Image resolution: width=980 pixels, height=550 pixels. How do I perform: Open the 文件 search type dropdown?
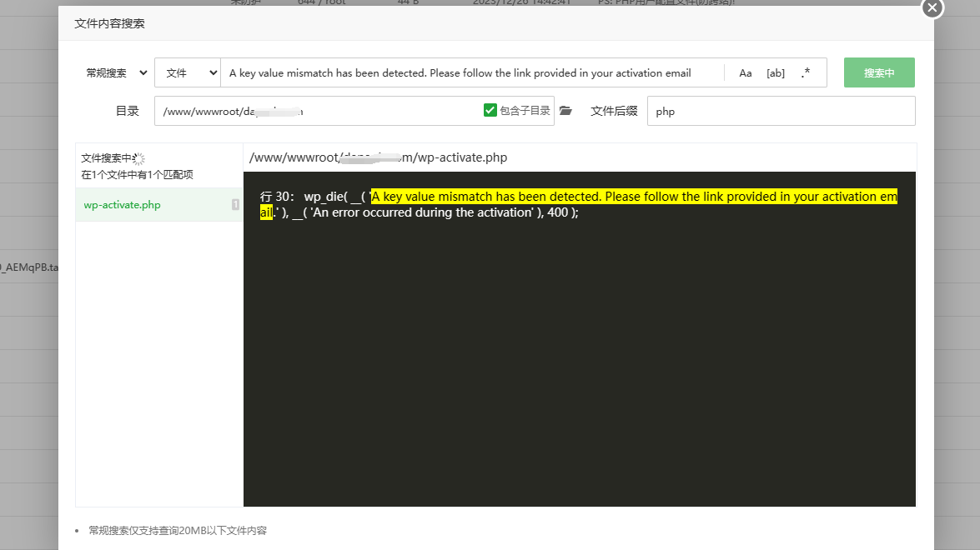[188, 73]
